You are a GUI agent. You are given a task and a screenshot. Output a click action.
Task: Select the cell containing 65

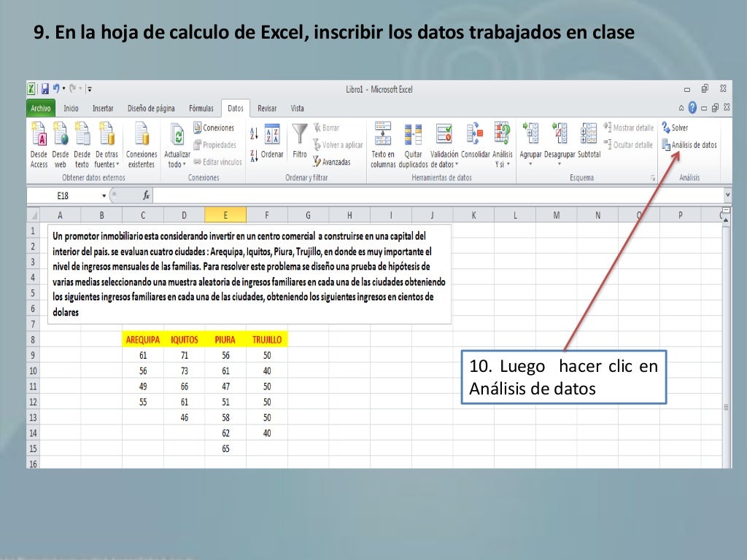tap(225, 448)
